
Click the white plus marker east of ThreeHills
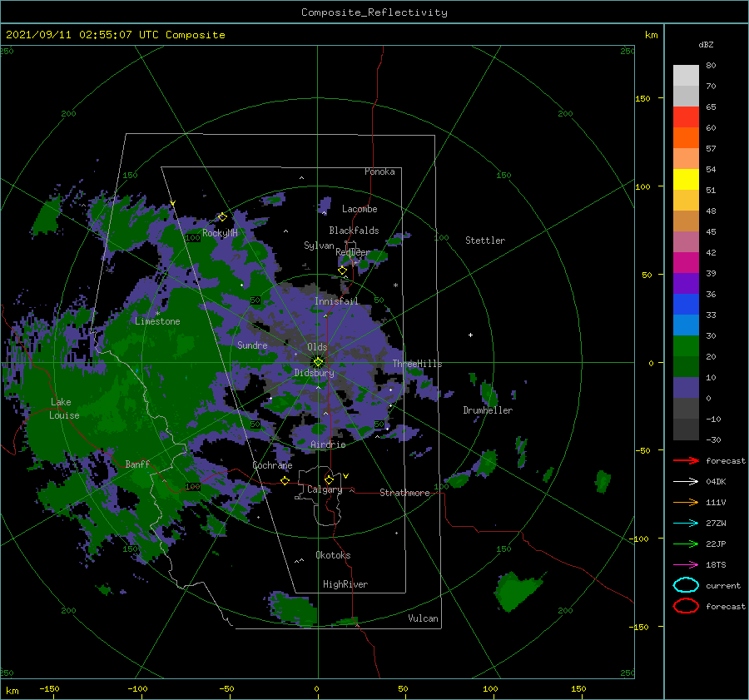(470, 335)
